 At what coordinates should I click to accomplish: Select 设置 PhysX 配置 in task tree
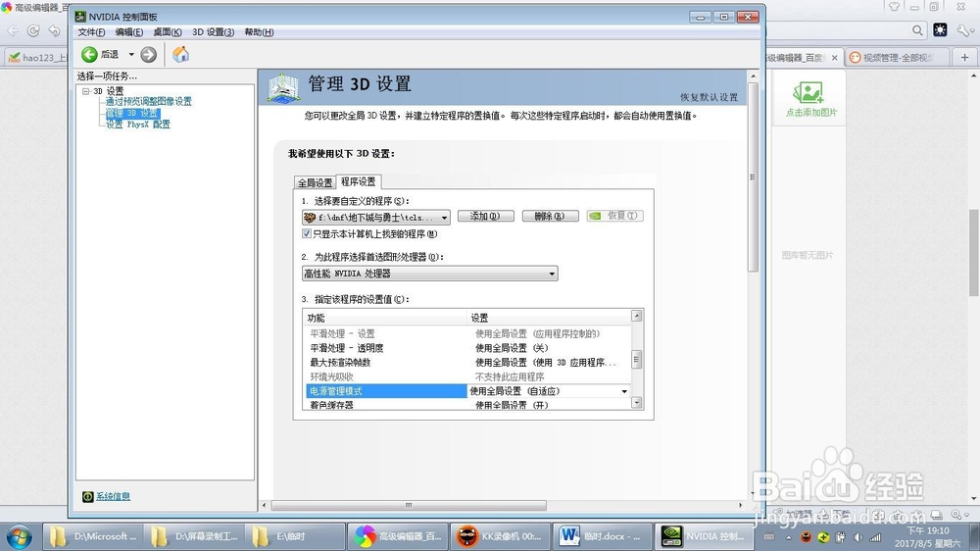click(x=137, y=125)
